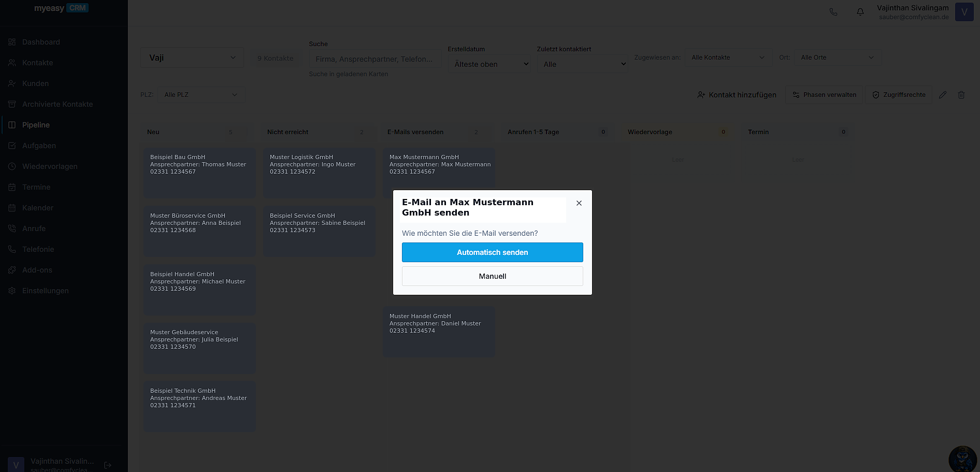This screenshot has height=472, width=980.
Task: Click the Archivierte Kontakte archive icon
Action: 12,104
